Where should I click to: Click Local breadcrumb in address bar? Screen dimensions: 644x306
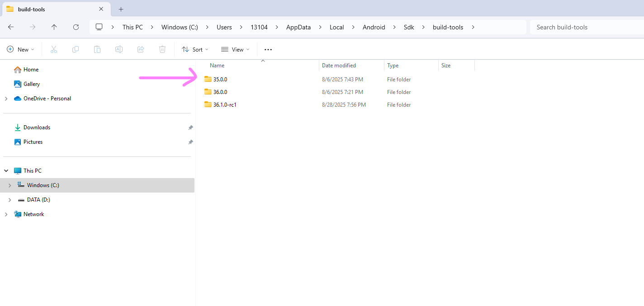point(337,27)
